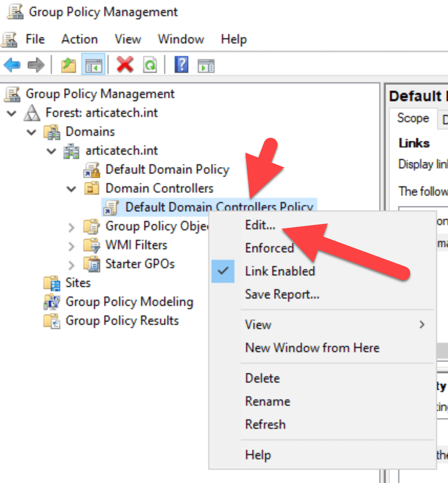Click the Group Policy Management title bar icon

(14, 11)
